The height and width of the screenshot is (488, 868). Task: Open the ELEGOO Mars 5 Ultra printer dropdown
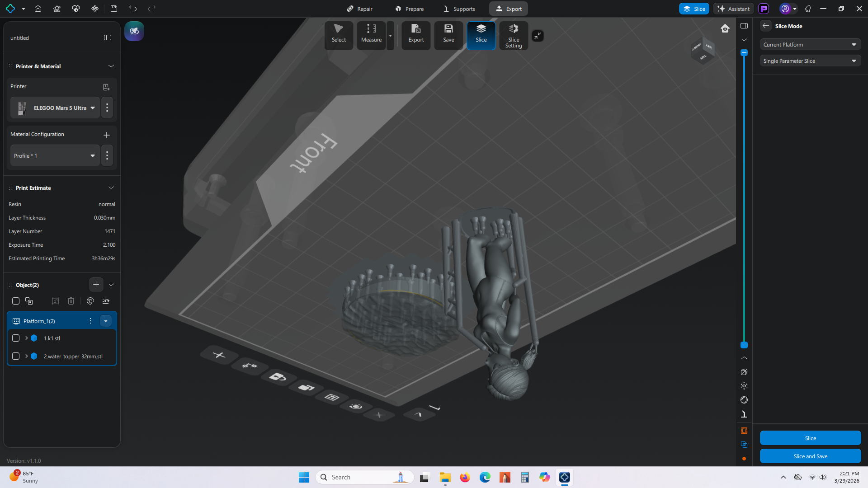coord(55,108)
